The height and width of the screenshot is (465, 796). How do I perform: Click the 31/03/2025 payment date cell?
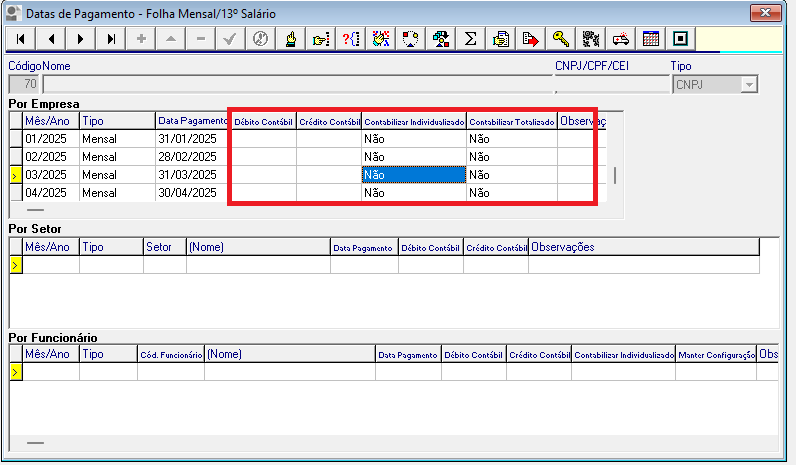pyautogui.click(x=192, y=175)
